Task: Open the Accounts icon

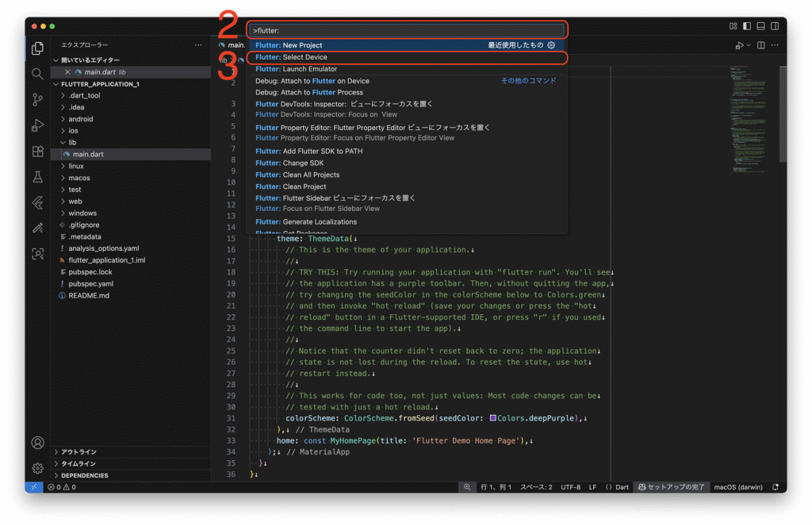Action: 37,443
